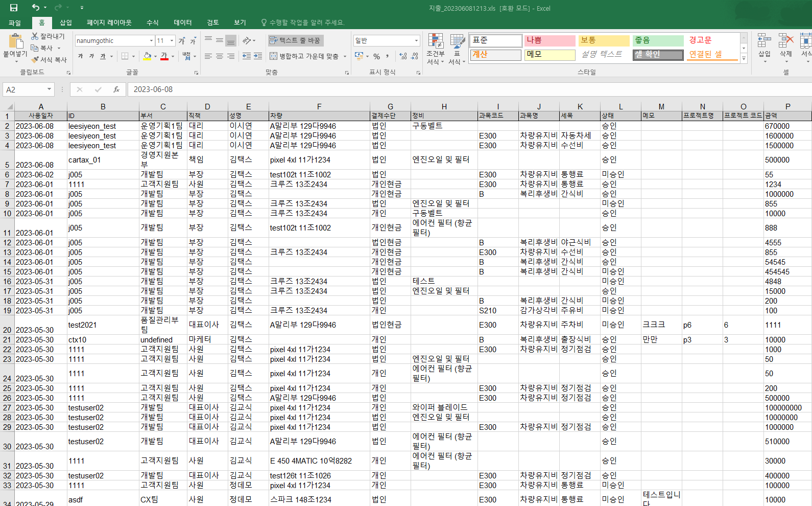Click the red font color 가 icon
This screenshot has height=506, width=812.
click(164, 56)
